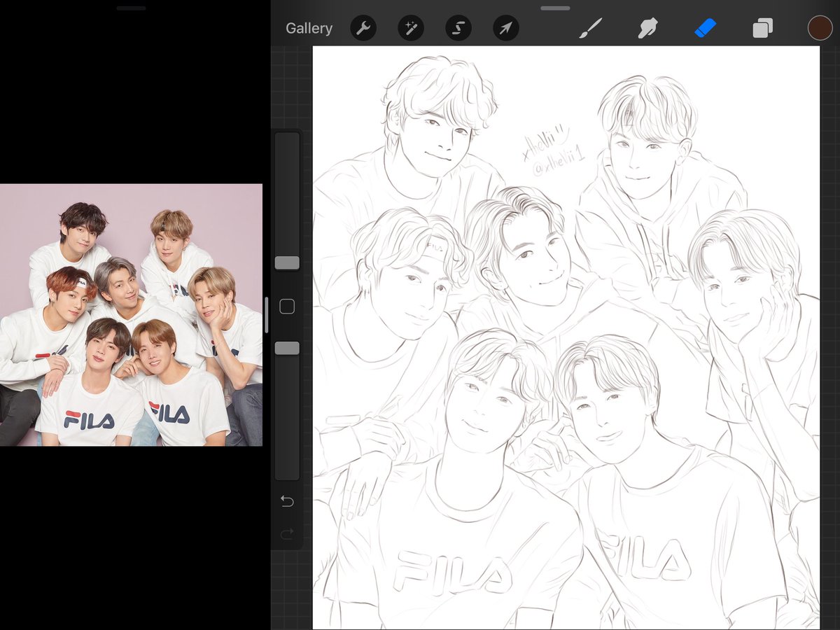Undo the last stroke

pyautogui.click(x=287, y=501)
